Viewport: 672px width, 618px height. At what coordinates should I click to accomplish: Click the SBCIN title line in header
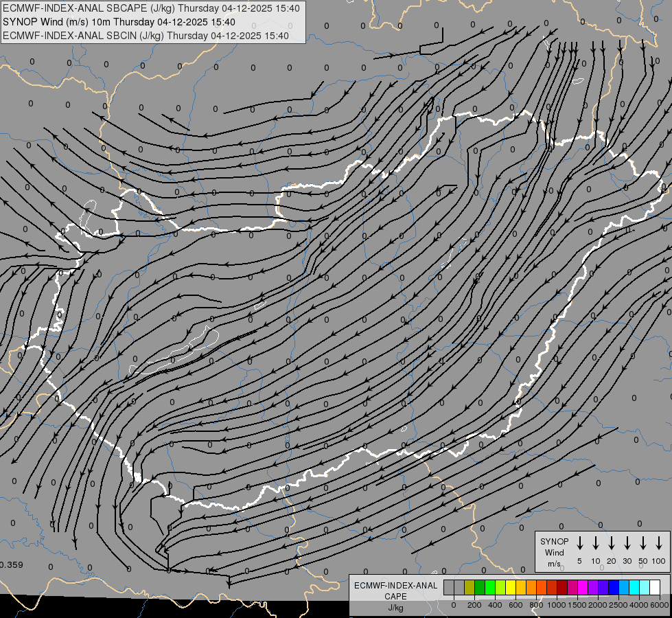point(146,36)
